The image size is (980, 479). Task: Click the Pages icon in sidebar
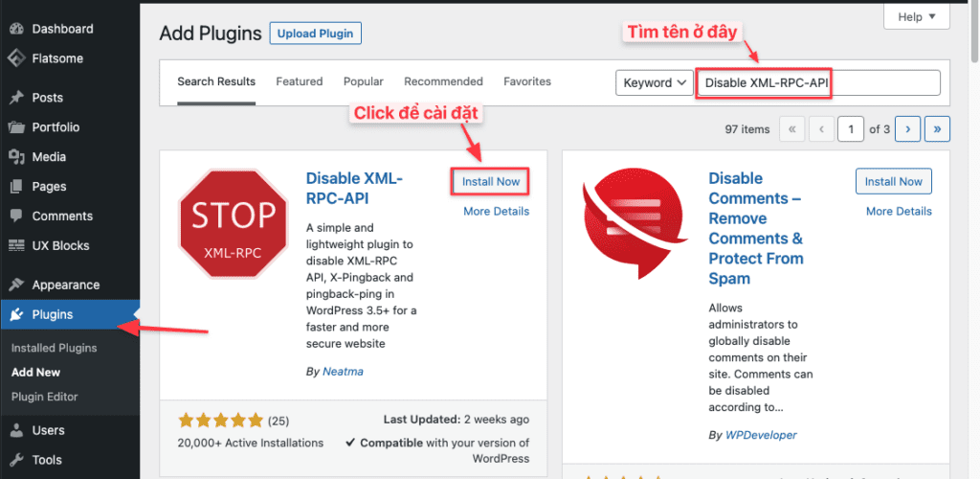pyautogui.click(x=16, y=187)
